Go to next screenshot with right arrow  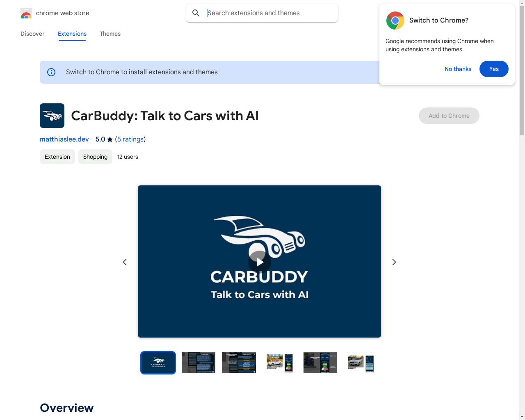[394, 262]
